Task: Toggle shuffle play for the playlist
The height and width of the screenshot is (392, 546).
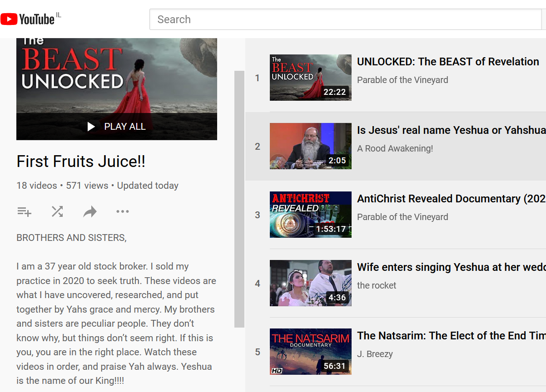Action: [x=57, y=211]
